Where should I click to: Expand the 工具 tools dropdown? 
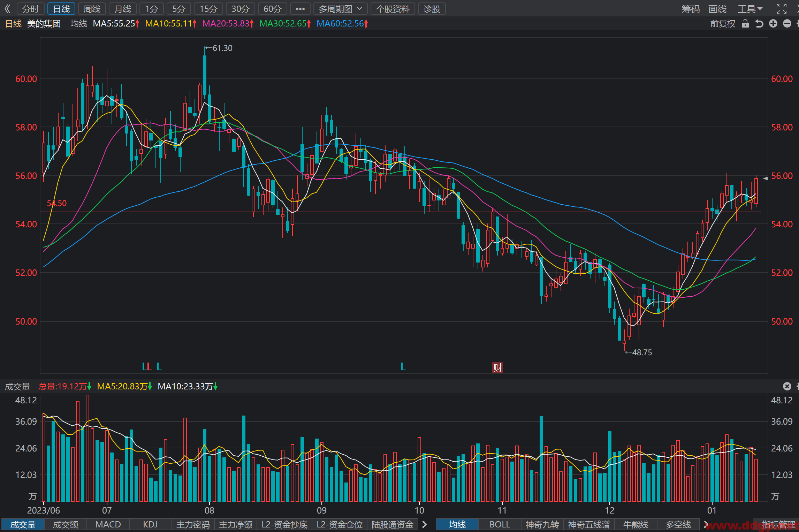[x=750, y=9]
